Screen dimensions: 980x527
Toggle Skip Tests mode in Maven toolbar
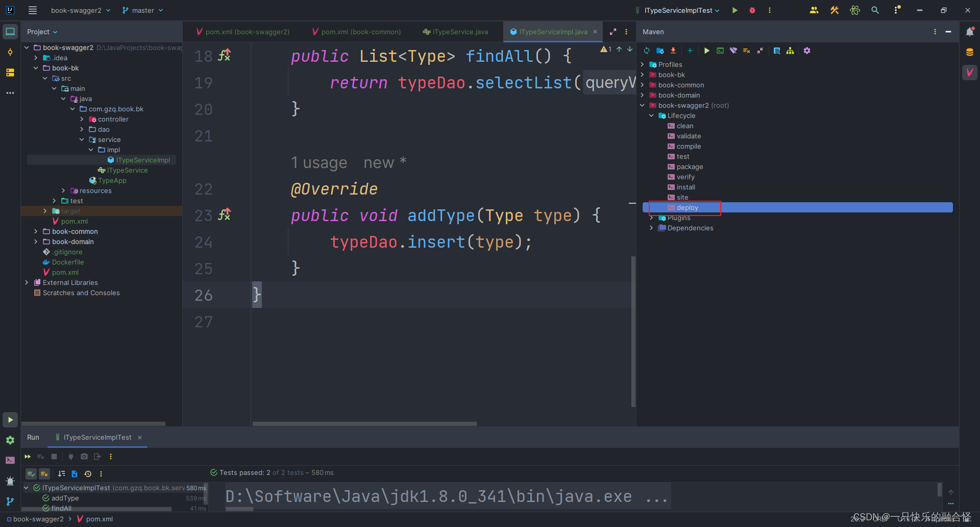[x=747, y=51]
